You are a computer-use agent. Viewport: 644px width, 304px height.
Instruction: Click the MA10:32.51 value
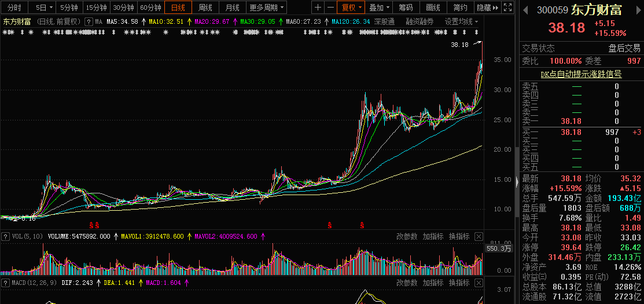[x=166, y=22]
